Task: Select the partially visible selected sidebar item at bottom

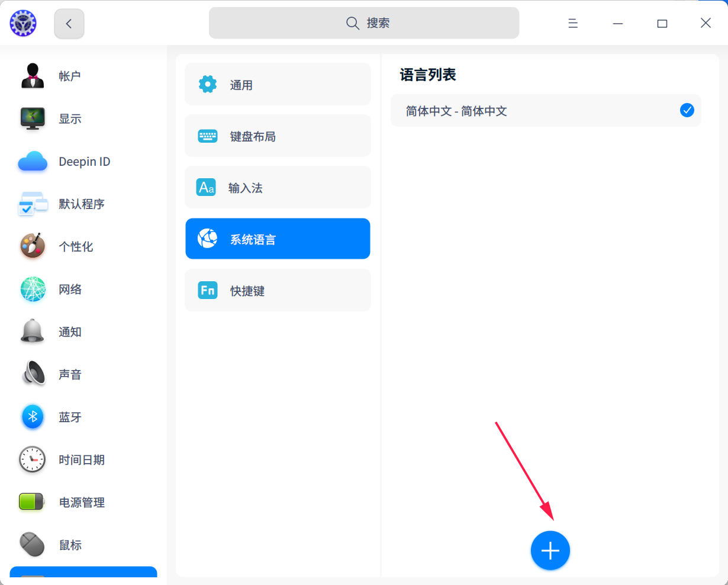Action: (83, 572)
